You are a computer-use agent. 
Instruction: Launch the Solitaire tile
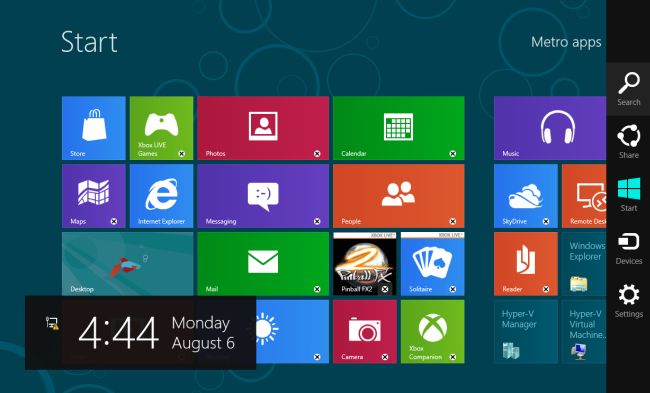pyautogui.click(x=432, y=264)
